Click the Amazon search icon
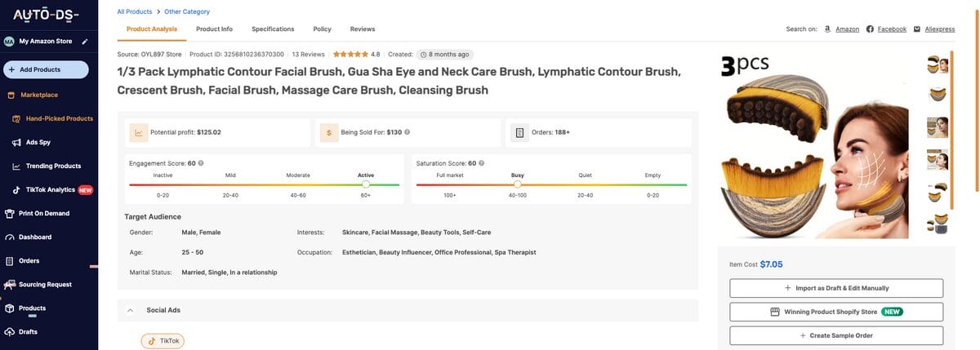The height and width of the screenshot is (350, 980). (x=828, y=29)
